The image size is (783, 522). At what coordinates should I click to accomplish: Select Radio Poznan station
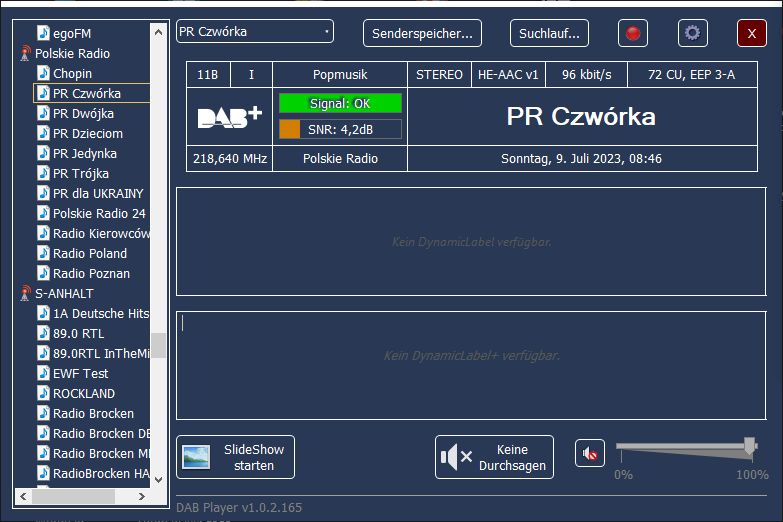click(91, 273)
